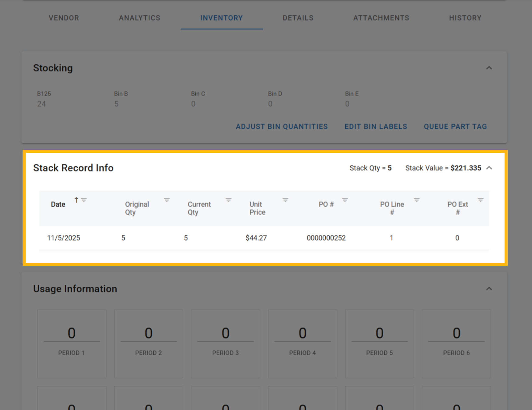Click the Date sort ascending arrow
This screenshot has height=410, width=532.
pos(76,200)
